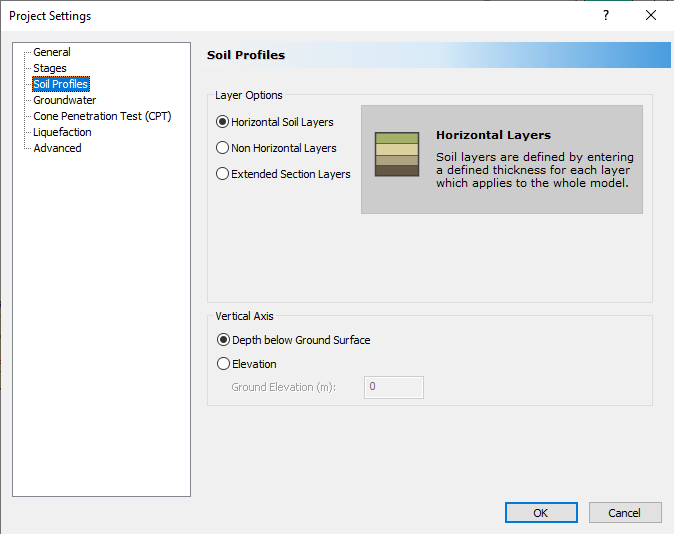Click the help question mark button
The image size is (674, 535).
tap(605, 15)
